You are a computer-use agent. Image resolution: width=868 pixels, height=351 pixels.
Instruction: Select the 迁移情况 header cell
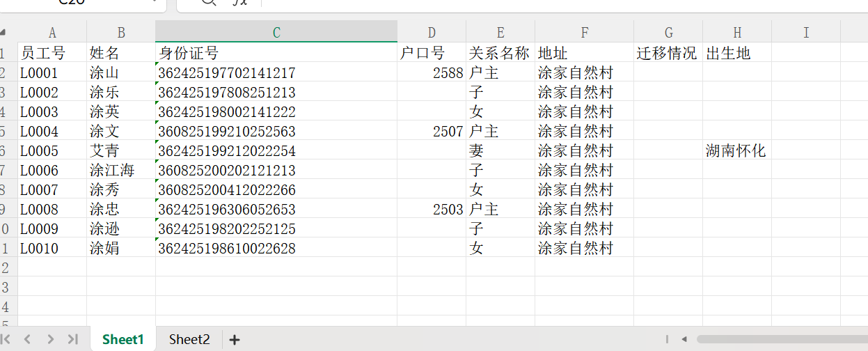pyautogui.click(x=668, y=53)
